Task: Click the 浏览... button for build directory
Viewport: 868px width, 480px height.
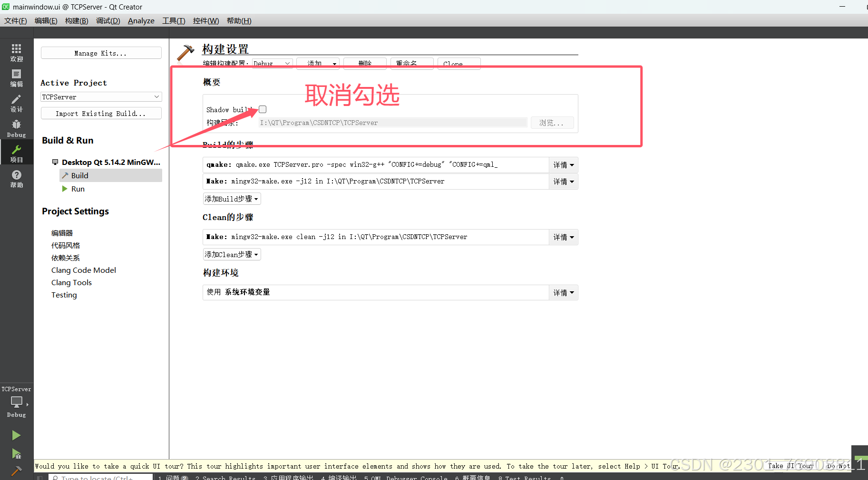Action: pos(552,123)
